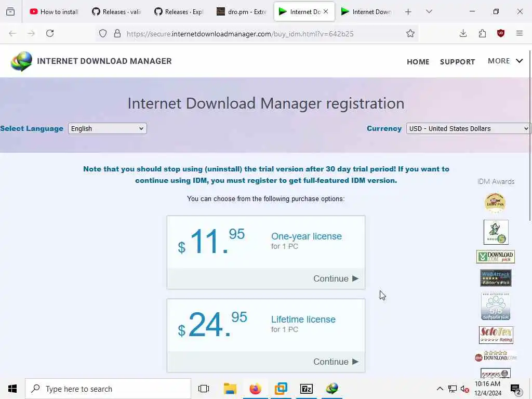
Task: Switch to How to install YouTube tab
Action: [x=54, y=11]
